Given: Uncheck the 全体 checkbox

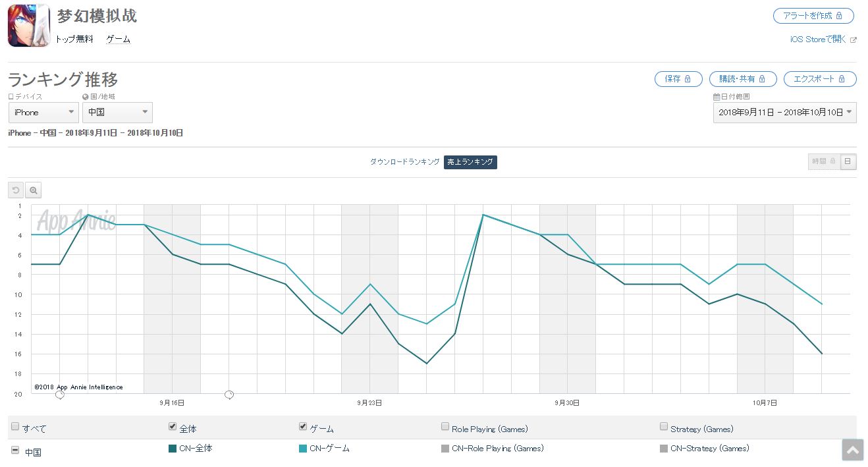Looking at the screenshot, I should click(173, 427).
